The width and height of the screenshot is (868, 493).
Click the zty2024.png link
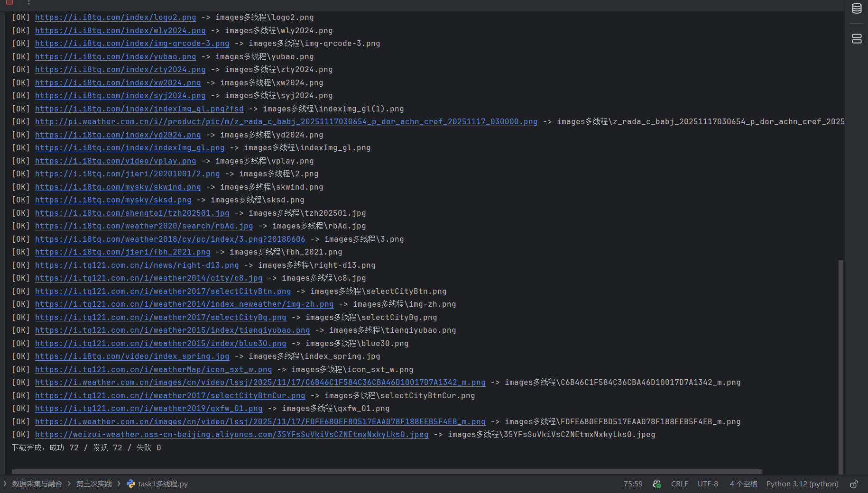click(120, 70)
